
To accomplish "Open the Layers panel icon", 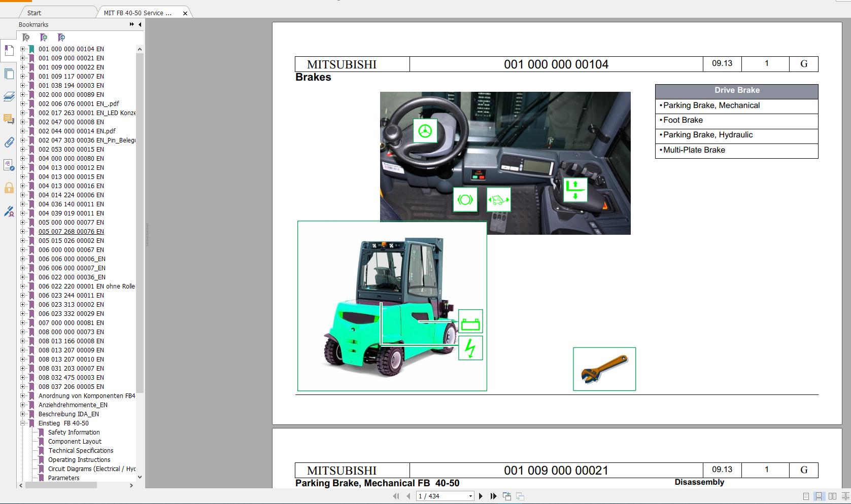I will coord(9,96).
